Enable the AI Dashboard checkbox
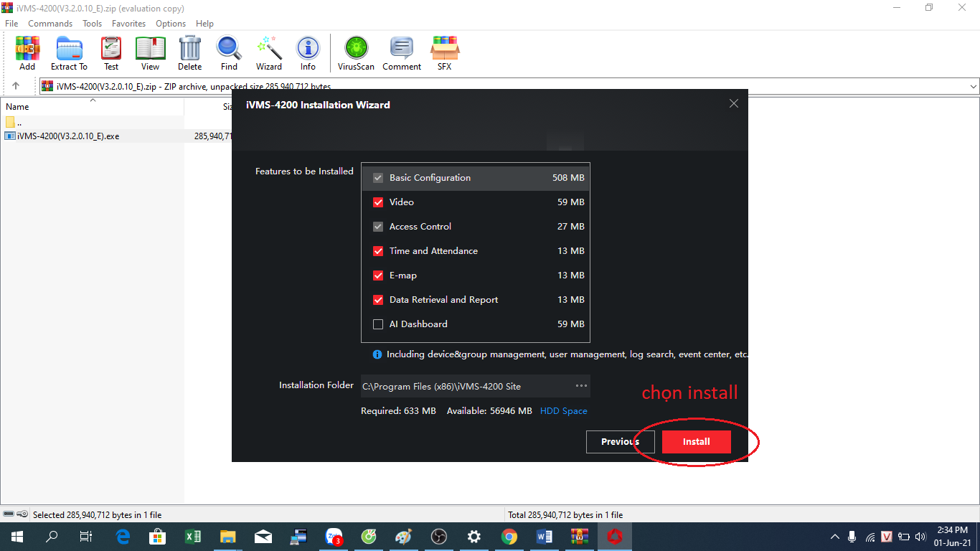This screenshot has height=551, width=980. [378, 324]
